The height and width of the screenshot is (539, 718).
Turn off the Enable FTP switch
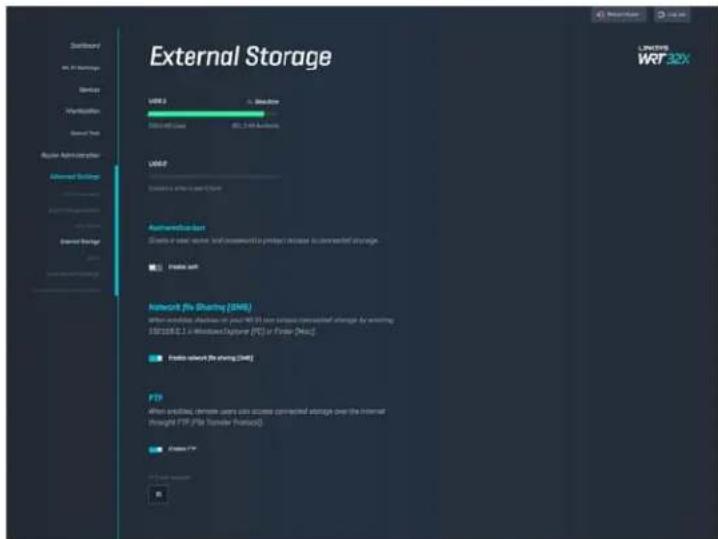[x=155, y=449]
